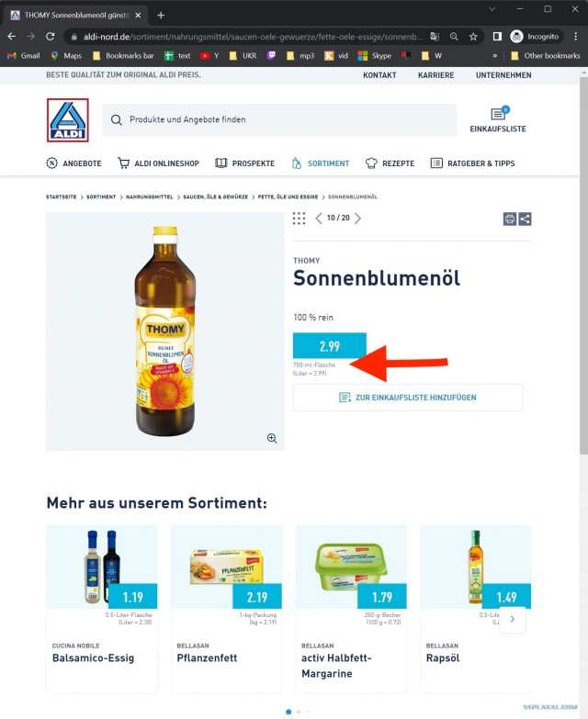Click browser forward arrow

coord(30,36)
